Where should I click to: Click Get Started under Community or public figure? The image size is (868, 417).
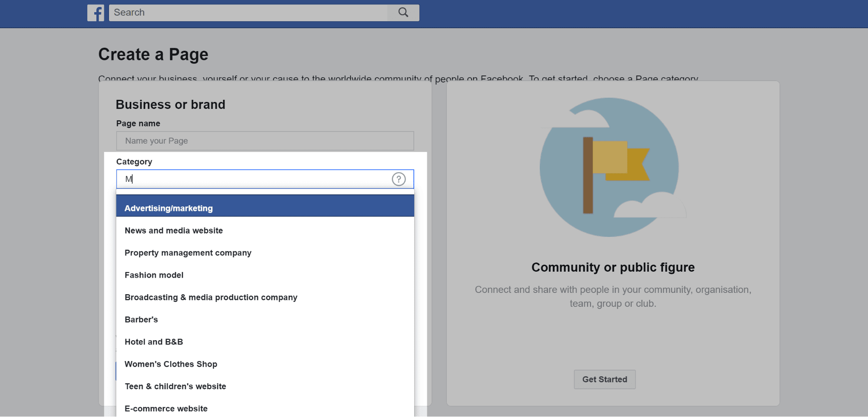(604, 380)
